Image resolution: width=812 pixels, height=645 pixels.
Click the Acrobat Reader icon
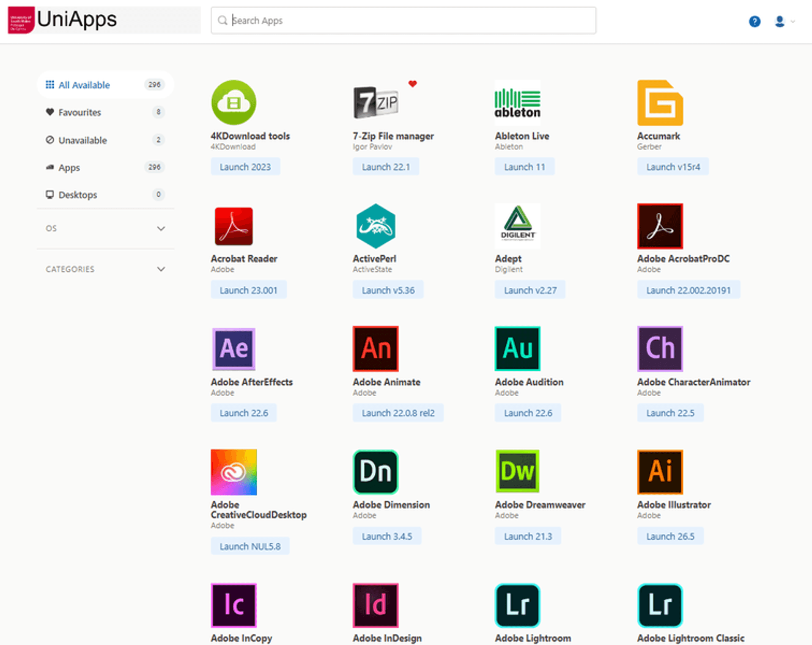233,226
